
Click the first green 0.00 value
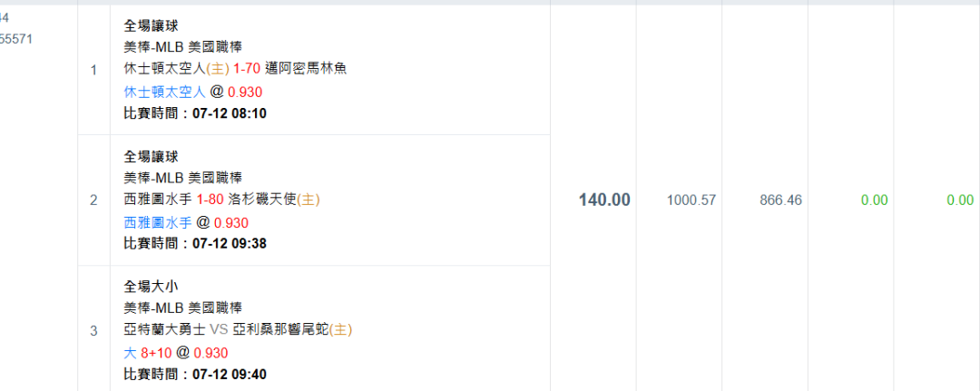pos(875,200)
